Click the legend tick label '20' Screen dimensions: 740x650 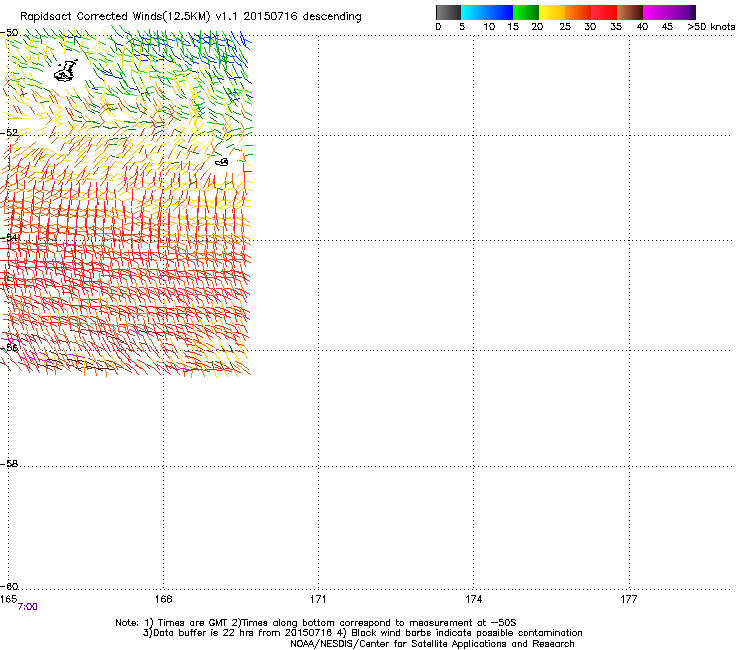click(538, 27)
